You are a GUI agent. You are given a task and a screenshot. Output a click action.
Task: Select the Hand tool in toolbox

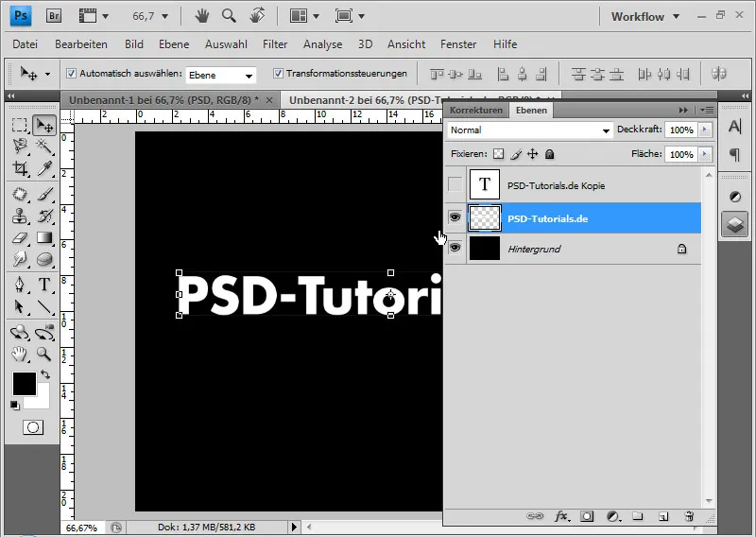click(20, 355)
